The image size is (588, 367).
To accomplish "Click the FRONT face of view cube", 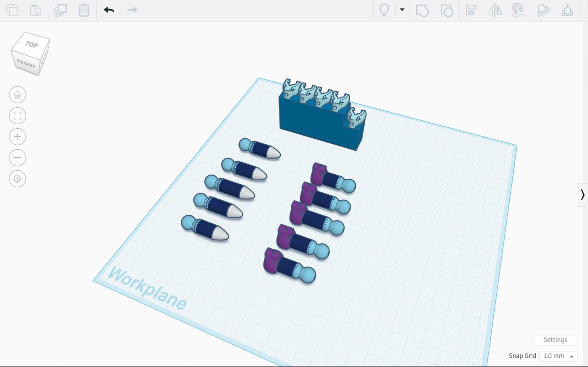I will click(x=26, y=64).
